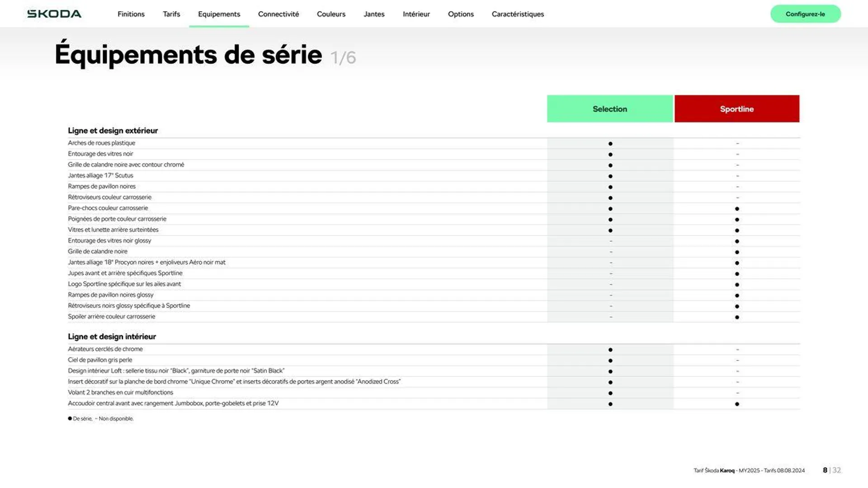Image resolution: width=868 pixels, height=488 pixels.
Task: Select the Equipements tab
Action: pos(219,14)
